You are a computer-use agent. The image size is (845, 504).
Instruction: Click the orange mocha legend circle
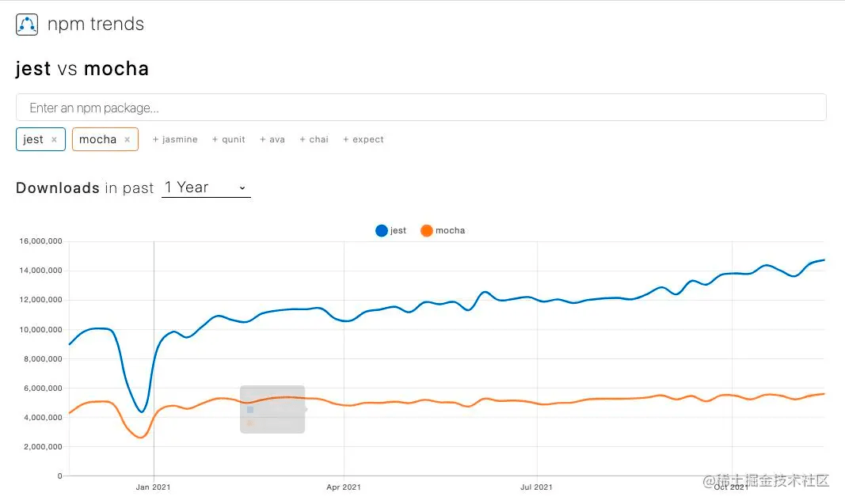coord(427,230)
